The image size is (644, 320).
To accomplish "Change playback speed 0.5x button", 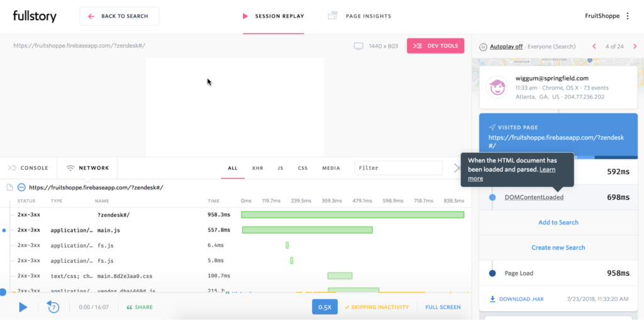I will [325, 307].
